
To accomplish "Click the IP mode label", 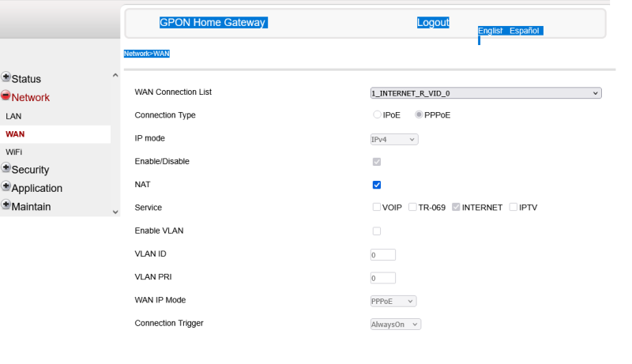I will pos(149,138).
